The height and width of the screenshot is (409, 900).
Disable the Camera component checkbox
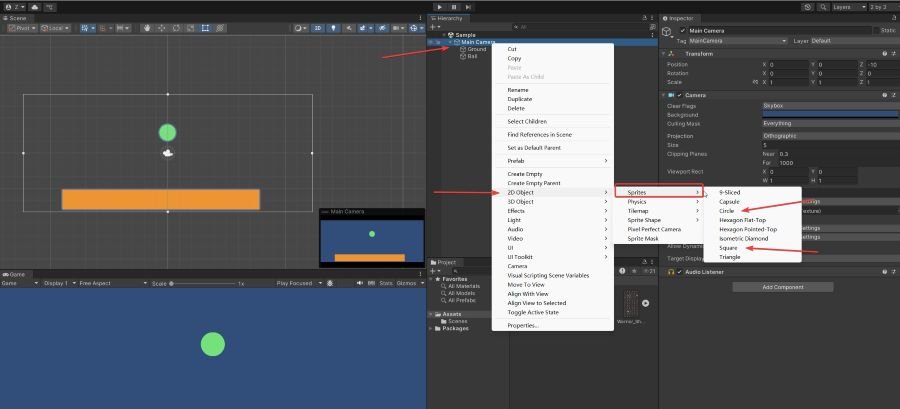[x=680, y=95]
